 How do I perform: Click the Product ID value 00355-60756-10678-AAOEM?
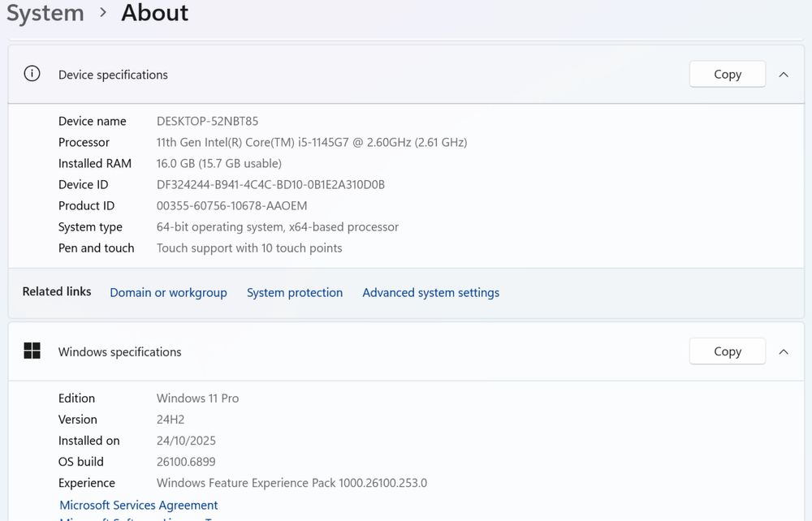coord(231,205)
